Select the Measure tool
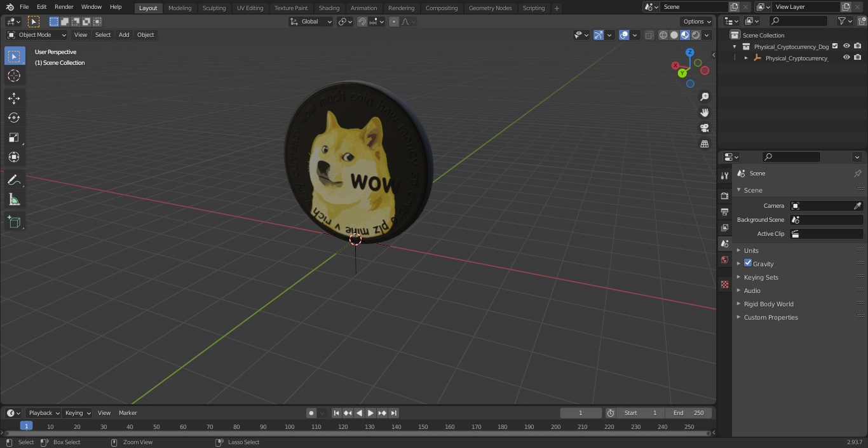 [14, 200]
